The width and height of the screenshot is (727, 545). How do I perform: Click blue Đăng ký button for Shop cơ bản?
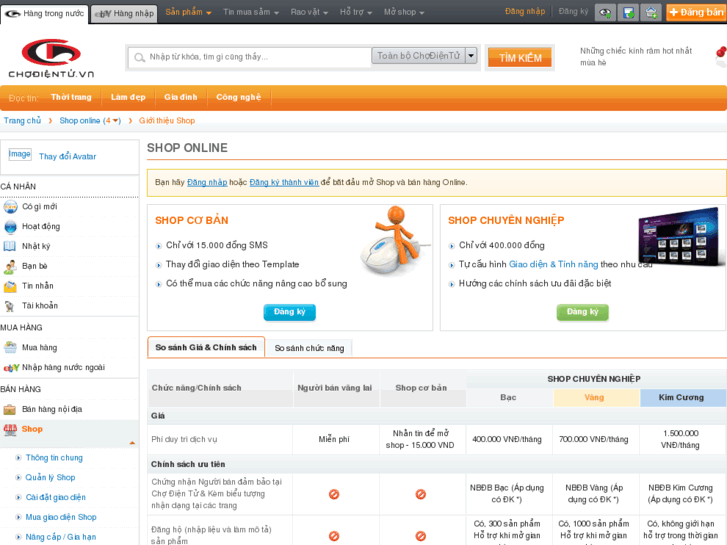click(290, 312)
